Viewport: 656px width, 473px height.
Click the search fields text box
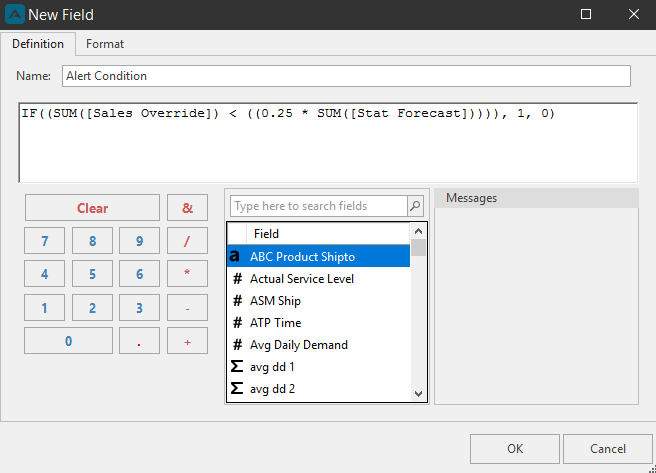pos(319,206)
